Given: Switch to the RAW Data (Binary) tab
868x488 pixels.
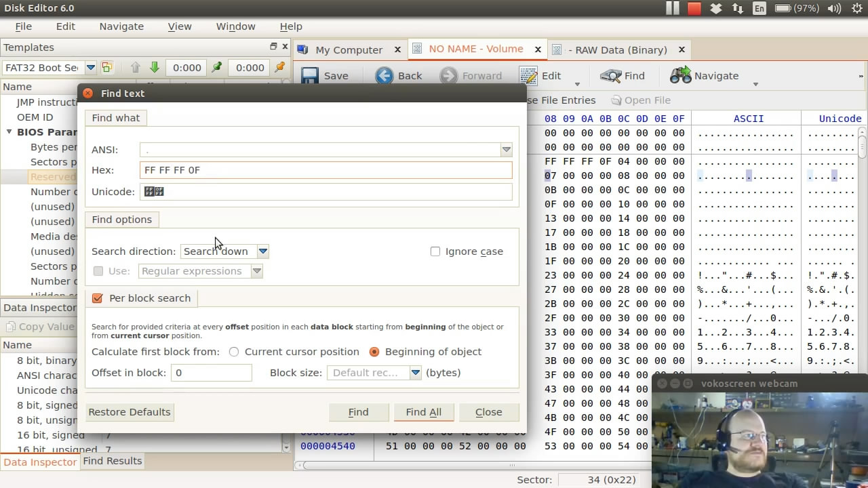Looking at the screenshot, I should point(620,49).
